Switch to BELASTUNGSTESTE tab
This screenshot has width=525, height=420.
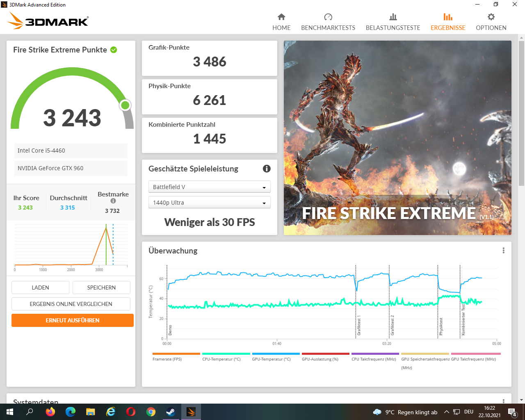(x=393, y=22)
